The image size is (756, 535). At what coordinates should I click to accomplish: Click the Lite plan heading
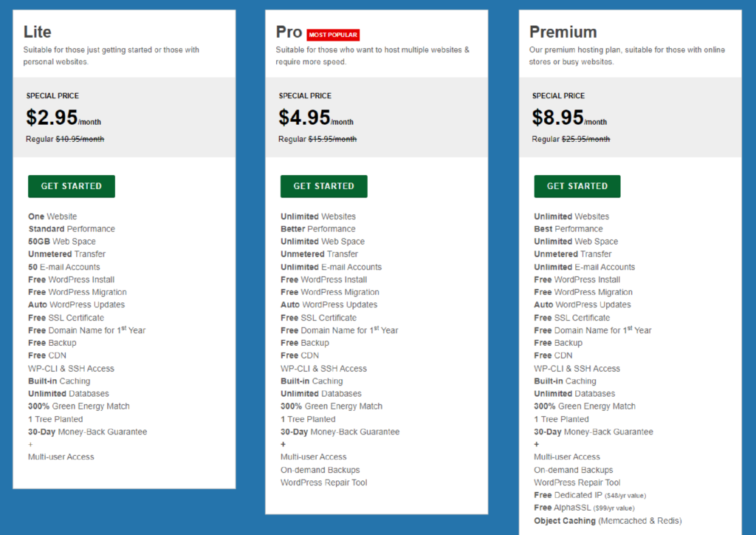click(36, 32)
